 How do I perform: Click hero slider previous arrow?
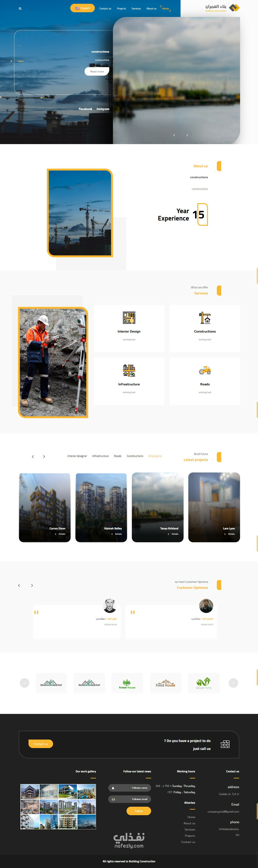coord(174,135)
